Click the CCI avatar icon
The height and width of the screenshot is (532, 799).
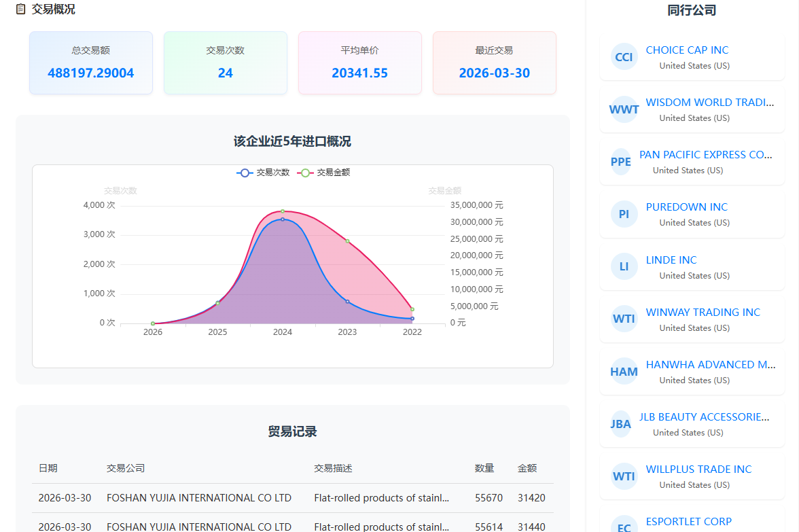[624, 57]
